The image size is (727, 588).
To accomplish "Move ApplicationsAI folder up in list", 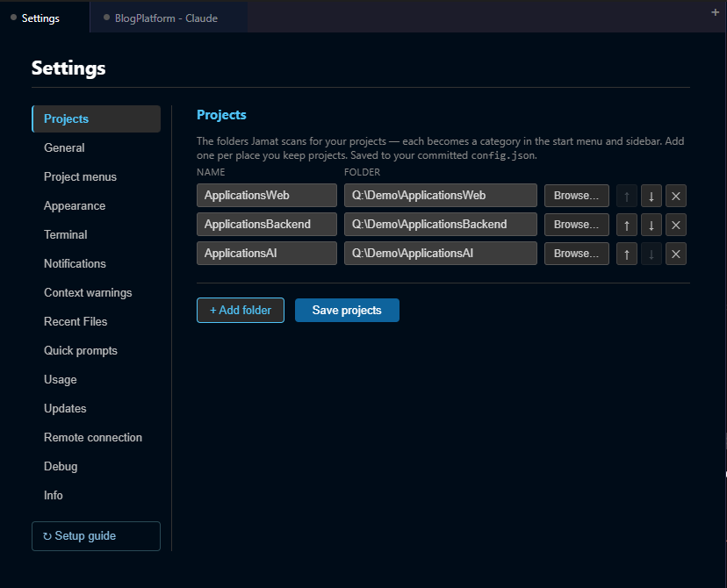I will [x=626, y=254].
